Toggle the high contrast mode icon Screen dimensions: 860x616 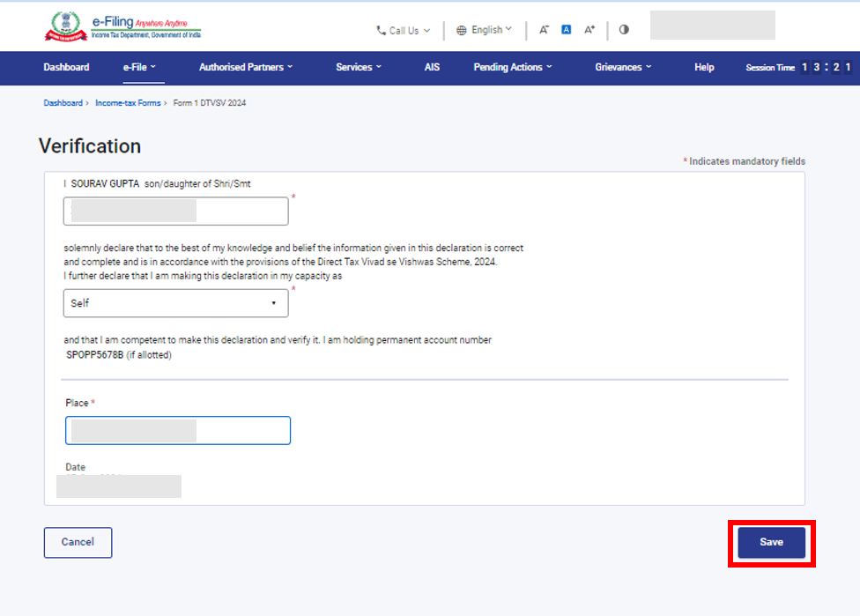(624, 30)
